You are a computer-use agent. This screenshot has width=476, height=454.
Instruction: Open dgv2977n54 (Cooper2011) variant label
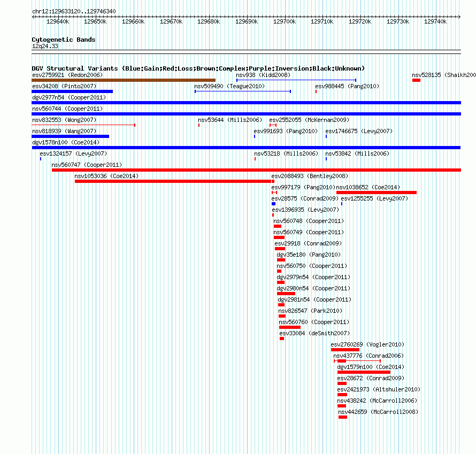[69, 97]
